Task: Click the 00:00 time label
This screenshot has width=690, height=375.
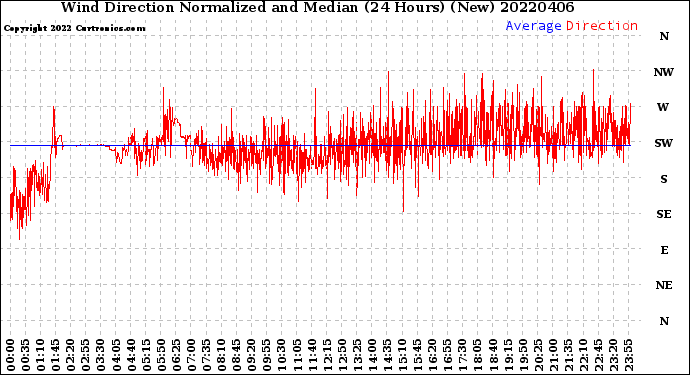Action: click(11, 355)
